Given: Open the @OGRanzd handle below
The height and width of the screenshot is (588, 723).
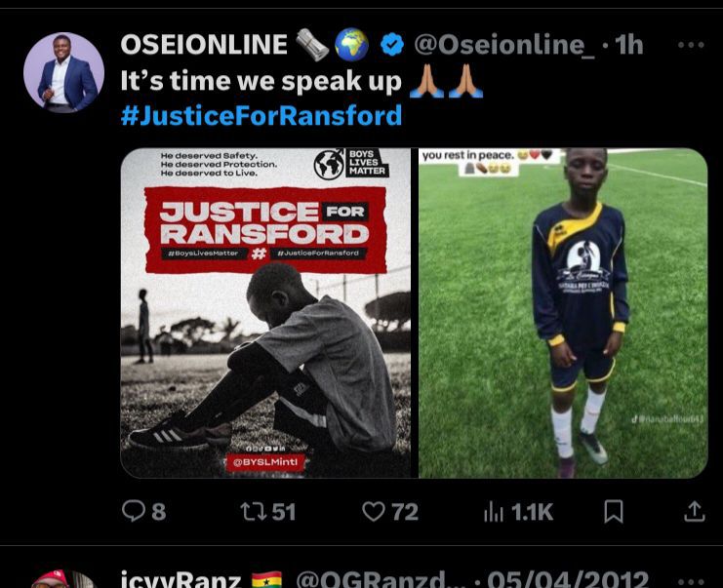Looking at the screenshot, I should pyautogui.click(x=383, y=579).
